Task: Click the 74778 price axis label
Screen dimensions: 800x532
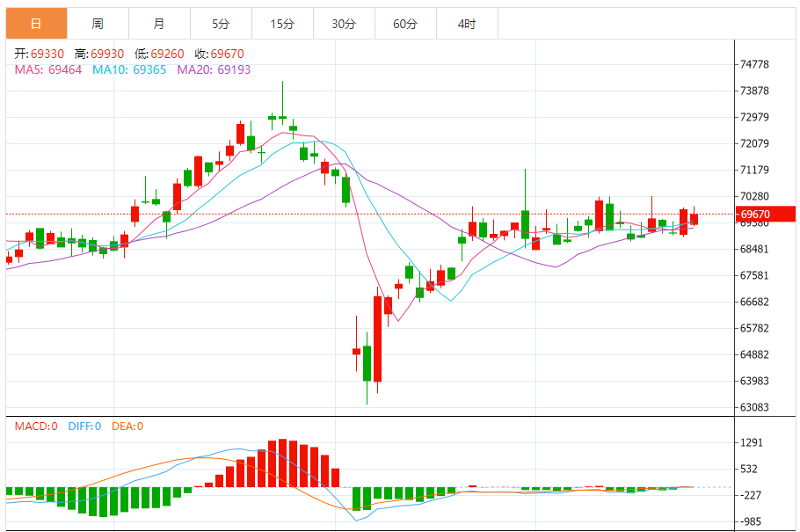Action: coord(754,64)
